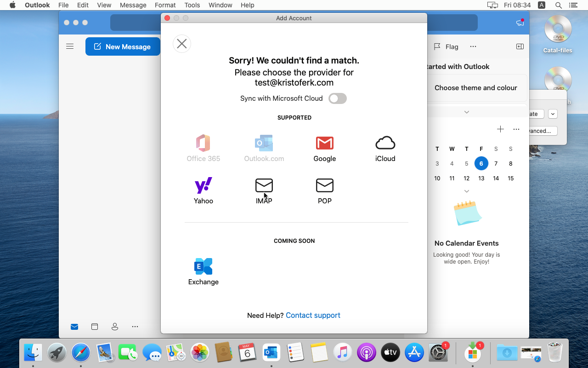The width and height of the screenshot is (588, 368).
Task: Open the Tools menu
Action: point(192,5)
